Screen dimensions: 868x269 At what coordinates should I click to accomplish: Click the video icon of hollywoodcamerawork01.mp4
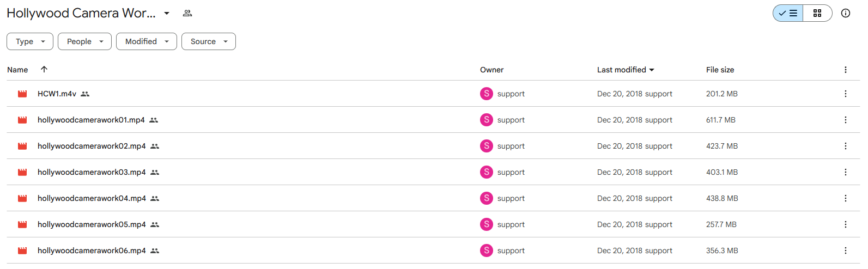click(22, 120)
